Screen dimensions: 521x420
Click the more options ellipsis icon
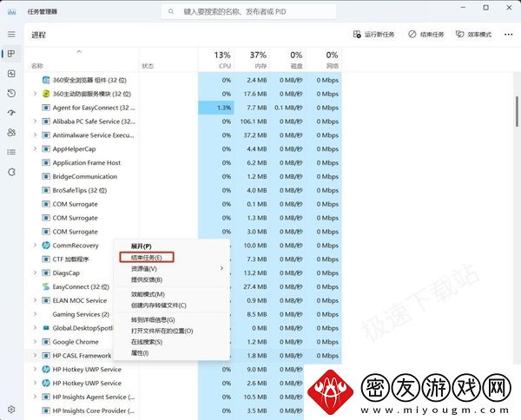pos(508,34)
